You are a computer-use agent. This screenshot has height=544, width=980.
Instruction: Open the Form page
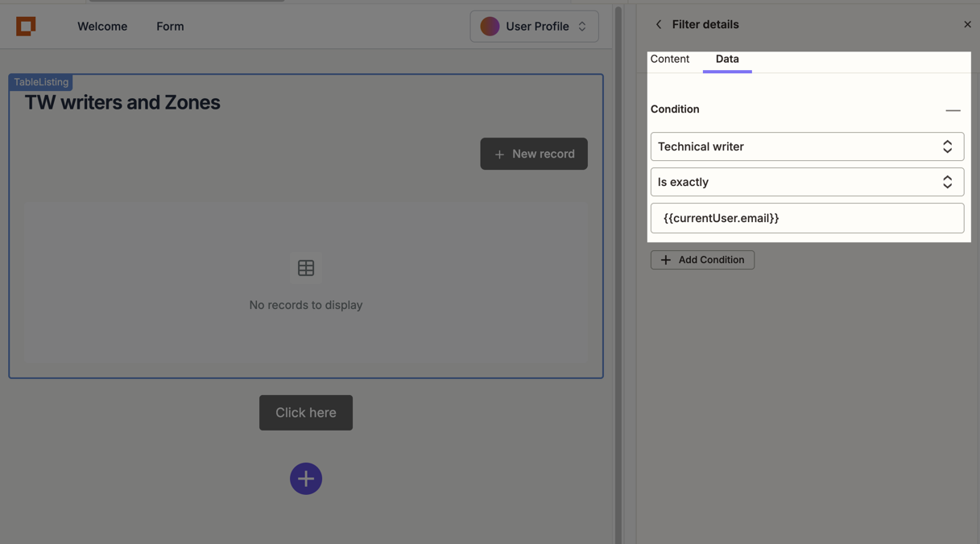click(x=170, y=27)
